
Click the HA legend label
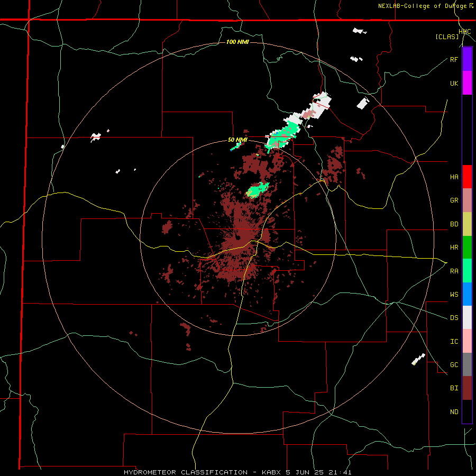pos(454,177)
